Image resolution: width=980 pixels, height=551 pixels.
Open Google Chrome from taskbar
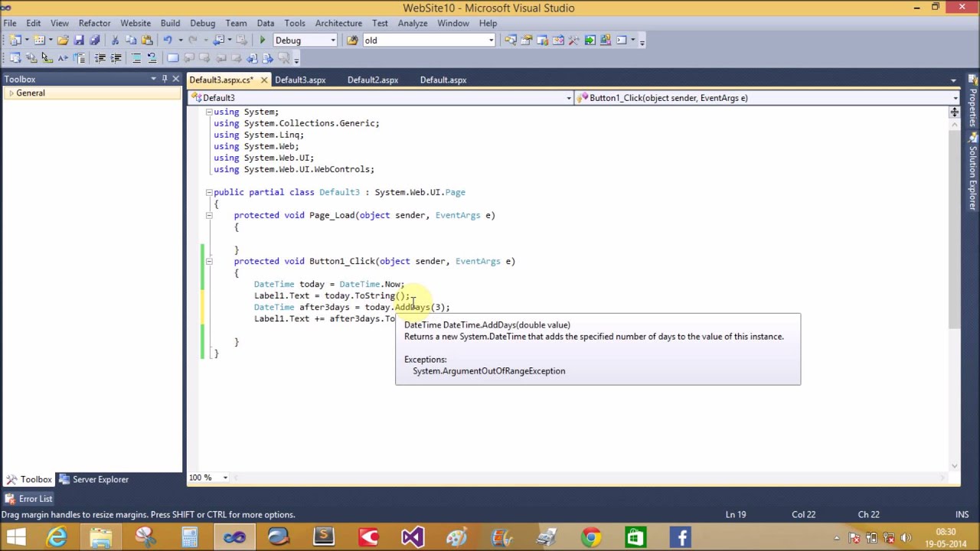coord(590,537)
